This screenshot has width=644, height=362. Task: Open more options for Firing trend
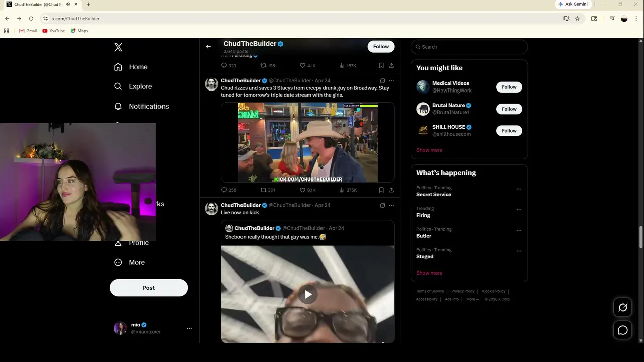[519, 210]
